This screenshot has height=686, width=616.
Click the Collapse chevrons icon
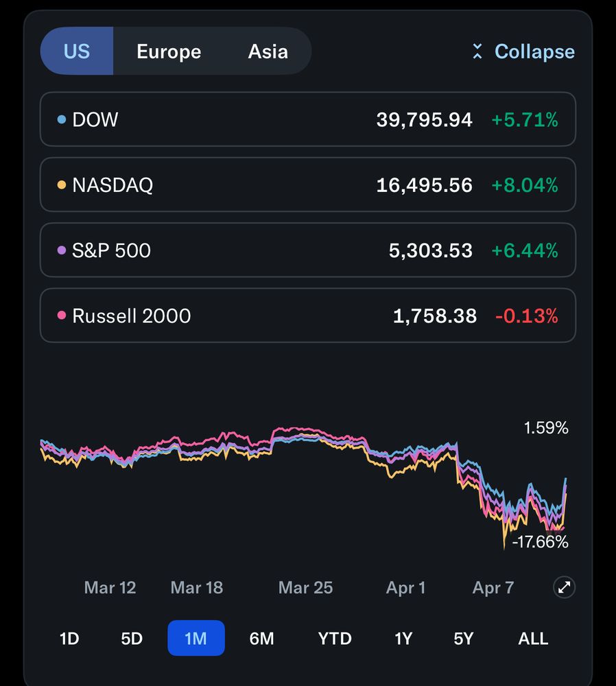coord(477,51)
